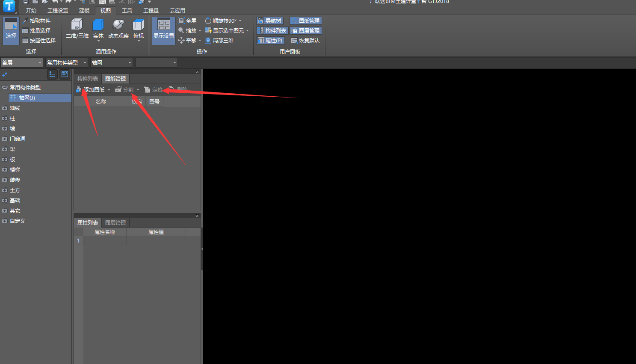This screenshot has width=636, height=364.
Task: Expand the 门窗洞 tree node
Action: 5,139
